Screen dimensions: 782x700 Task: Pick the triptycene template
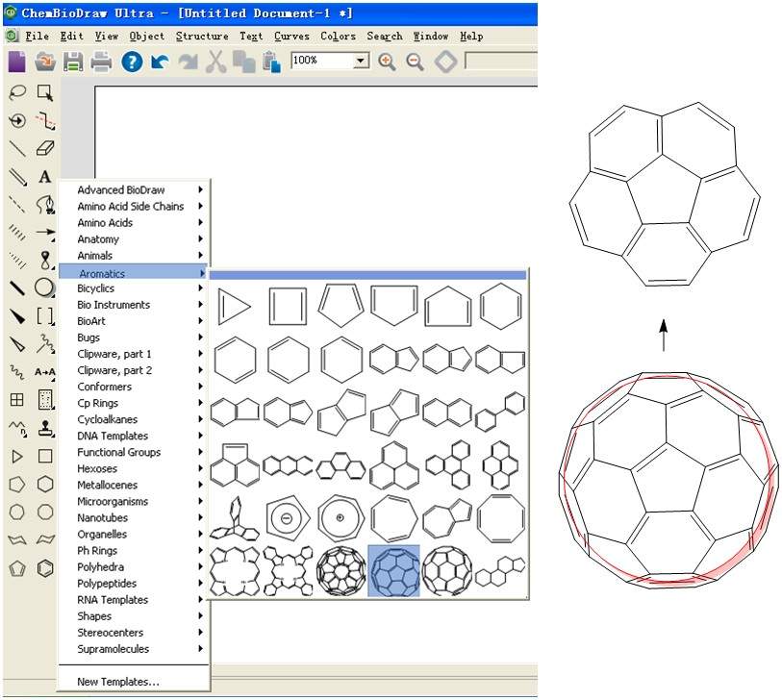pyautogui.click(x=235, y=518)
